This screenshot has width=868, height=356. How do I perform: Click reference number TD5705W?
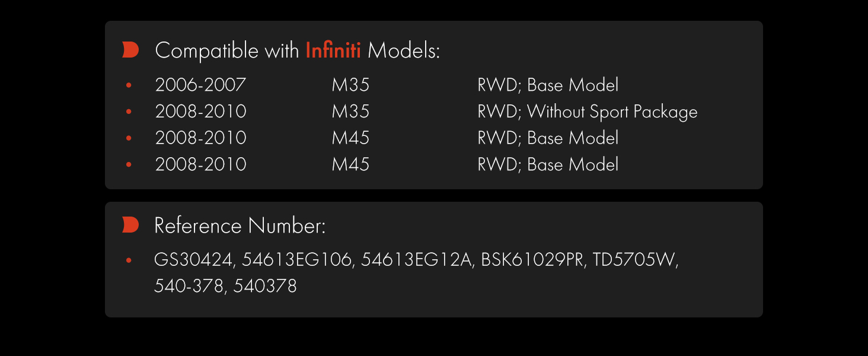635,260
